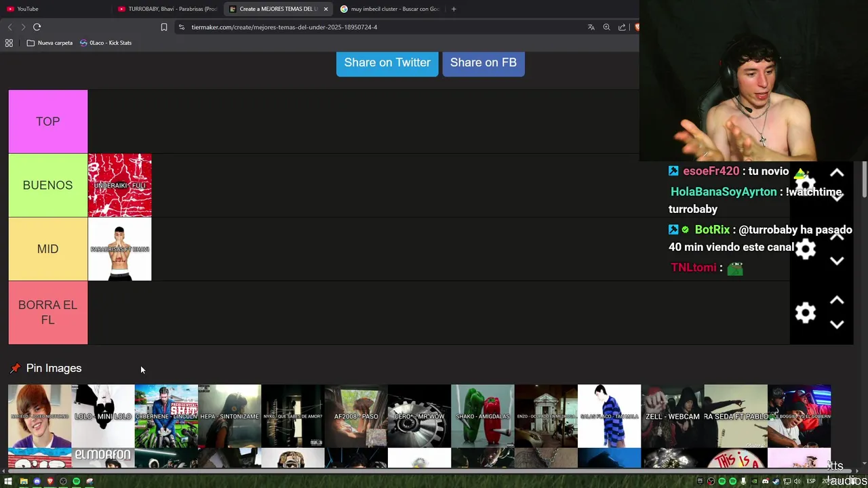Open Nueva carpeta bookmarks folder
Viewport: 868px width, 488px height.
[x=50, y=43]
